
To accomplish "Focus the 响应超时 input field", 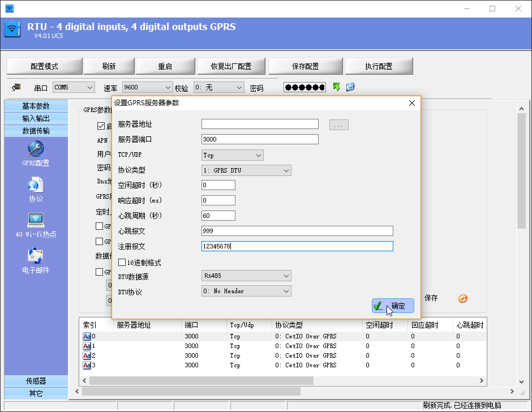I will (x=218, y=200).
